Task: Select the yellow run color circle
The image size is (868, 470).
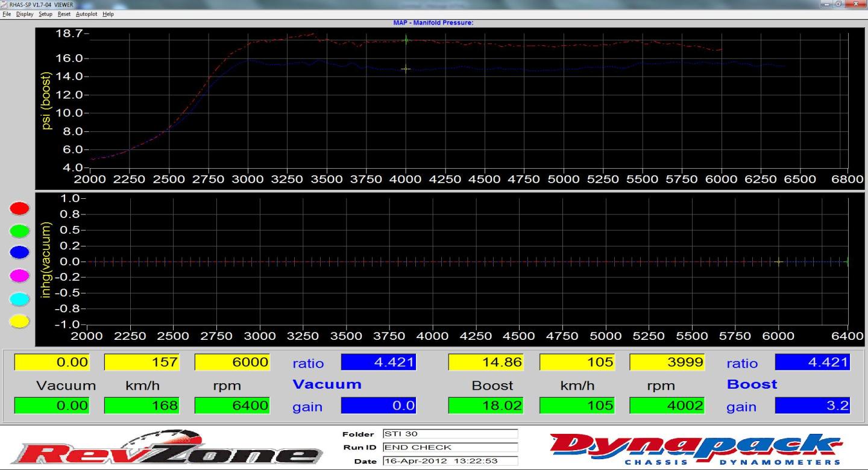Action: coord(20,321)
